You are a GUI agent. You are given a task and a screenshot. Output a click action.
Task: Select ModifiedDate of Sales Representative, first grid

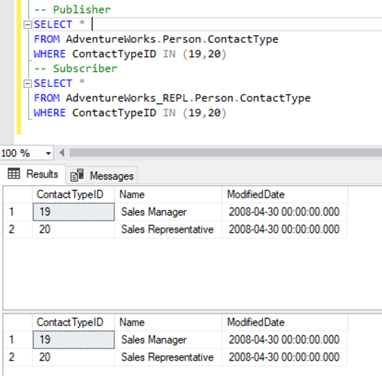click(284, 229)
